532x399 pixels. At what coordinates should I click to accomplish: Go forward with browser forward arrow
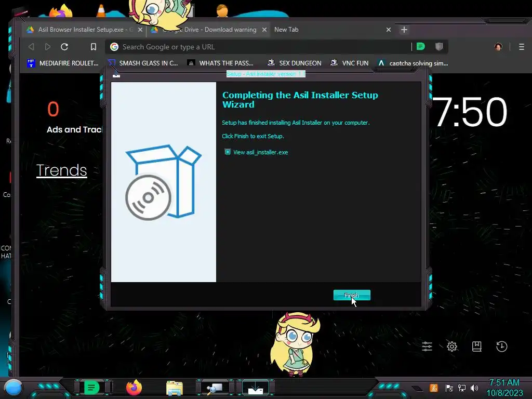pos(48,46)
